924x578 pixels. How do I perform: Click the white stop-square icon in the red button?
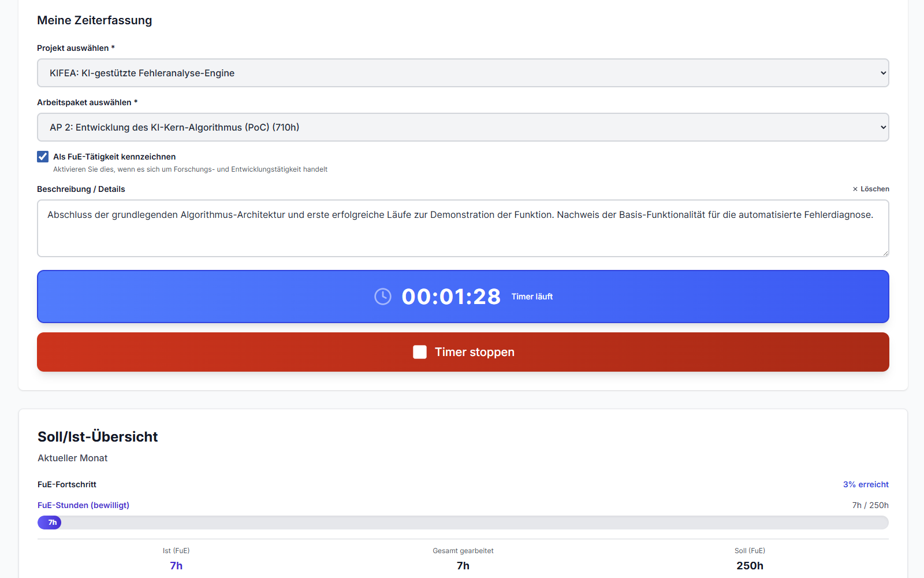point(420,352)
